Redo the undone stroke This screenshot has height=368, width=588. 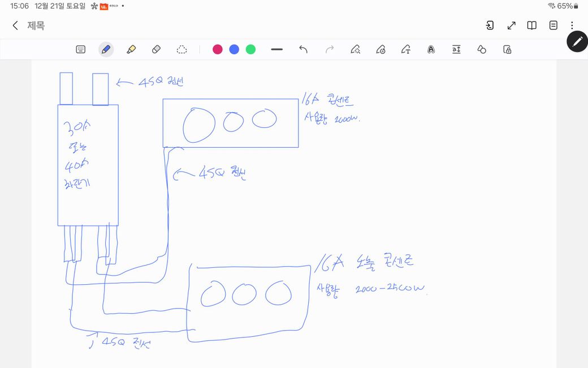[x=330, y=49]
